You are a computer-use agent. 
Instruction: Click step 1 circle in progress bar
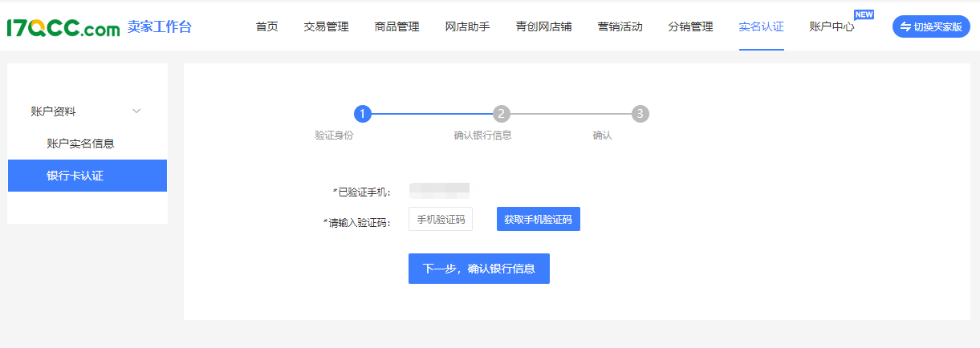[x=363, y=114]
